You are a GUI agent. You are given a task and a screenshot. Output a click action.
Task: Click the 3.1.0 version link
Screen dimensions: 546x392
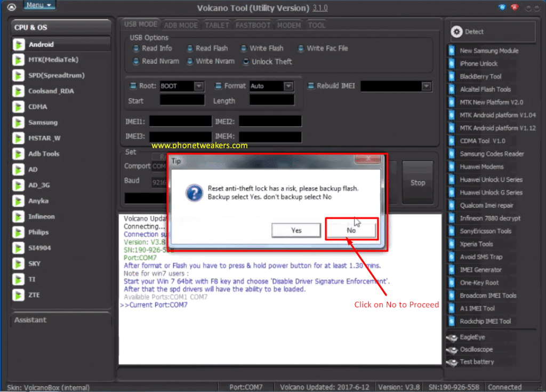320,7
